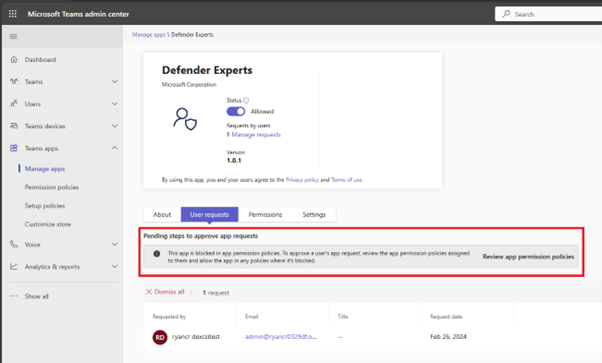Click the Voice phone icon
Viewport: 602px width, 363px height.
[x=14, y=244]
